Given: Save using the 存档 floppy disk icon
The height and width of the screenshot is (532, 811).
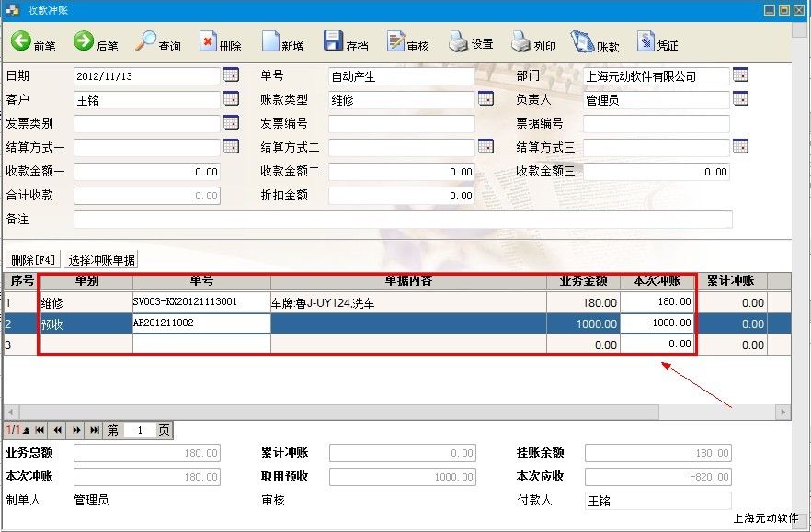Looking at the screenshot, I should click(334, 41).
